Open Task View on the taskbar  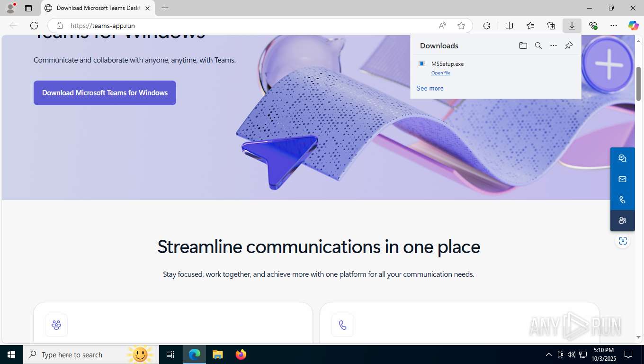click(170, 355)
